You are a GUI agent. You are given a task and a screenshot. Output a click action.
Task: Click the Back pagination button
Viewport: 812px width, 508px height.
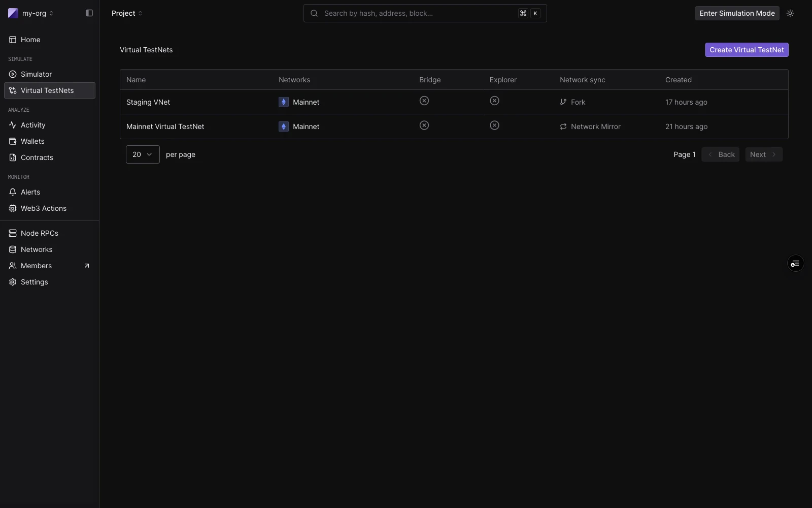pos(721,154)
